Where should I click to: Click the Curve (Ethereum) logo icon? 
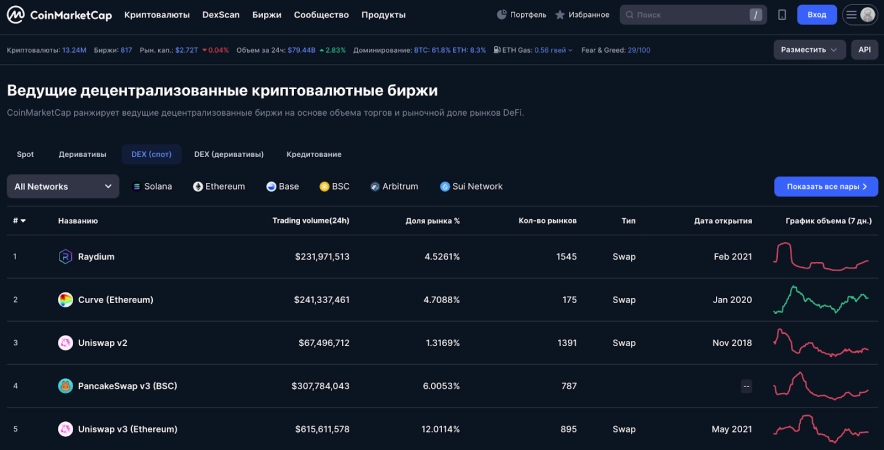[65, 300]
